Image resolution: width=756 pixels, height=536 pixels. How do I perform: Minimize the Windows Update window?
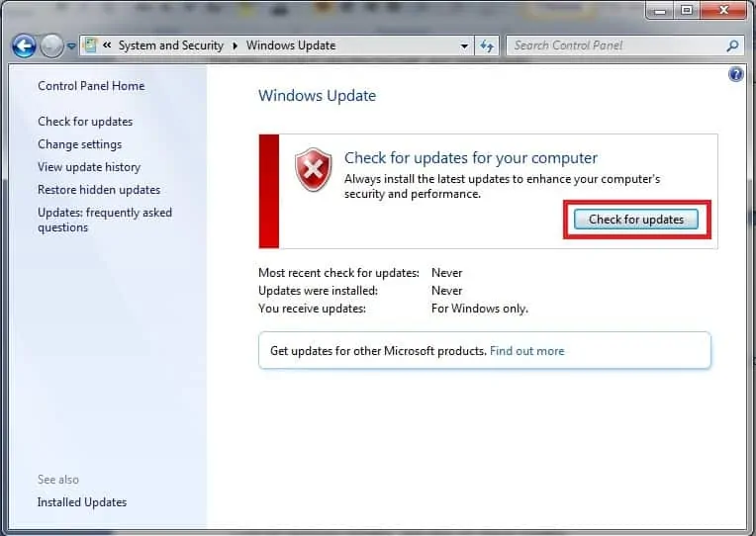click(x=660, y=11)
